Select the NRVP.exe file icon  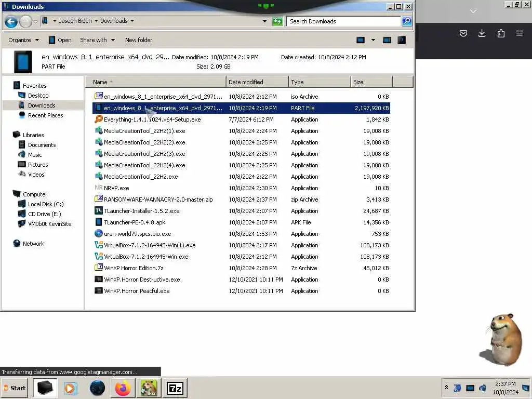pos(98,188)
